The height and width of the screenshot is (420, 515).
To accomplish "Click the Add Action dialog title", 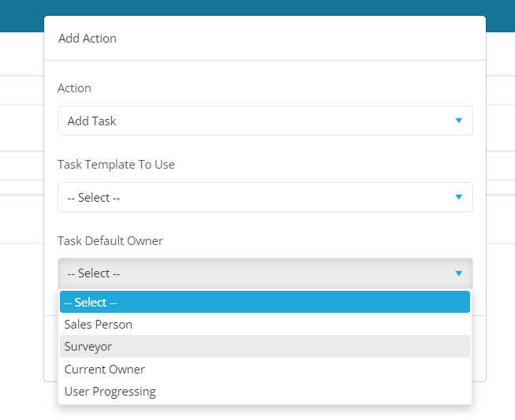I will (x=88, y=39).
